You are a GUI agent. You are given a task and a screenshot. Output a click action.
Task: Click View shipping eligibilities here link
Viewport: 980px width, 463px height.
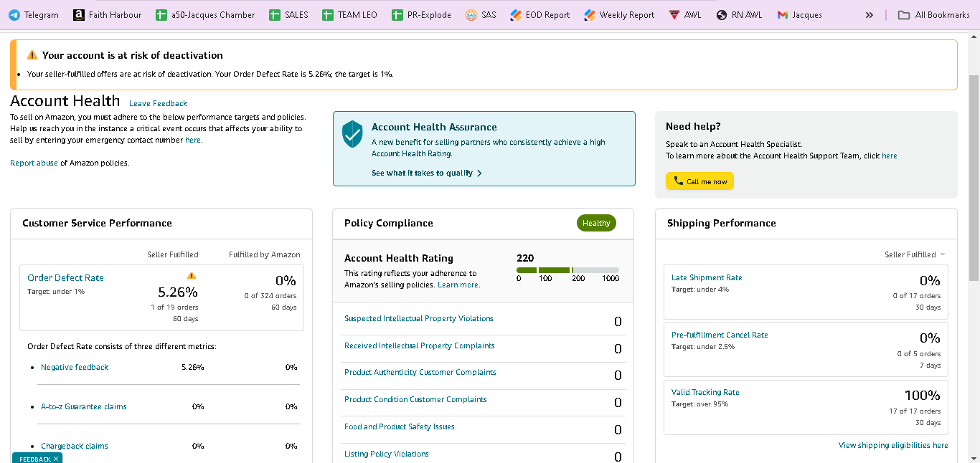(893, 445)
